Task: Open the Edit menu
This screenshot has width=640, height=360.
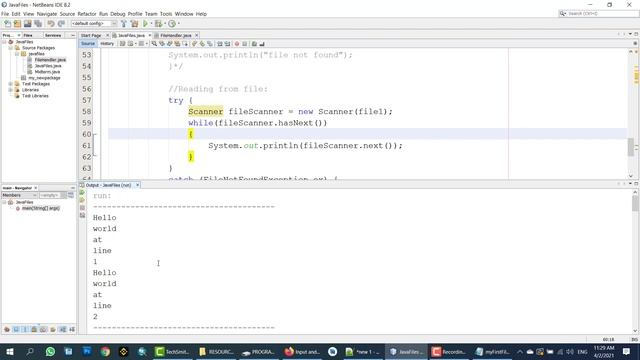Action: 16,14
